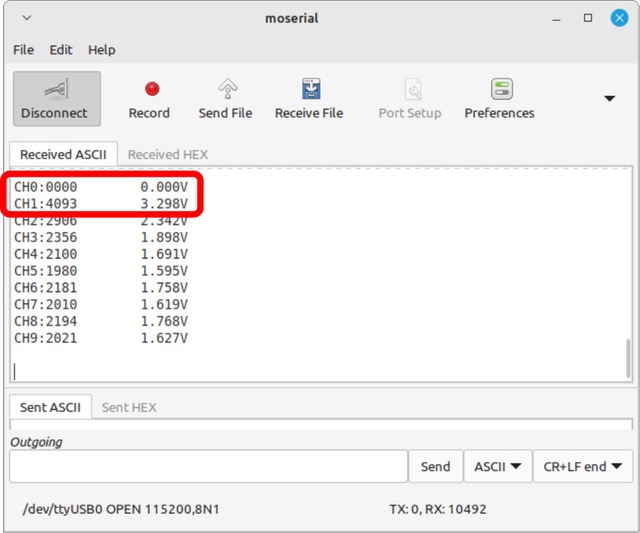Start recording with the red Record icon
Screen dimensions: 640x533
tap(151, 89)
